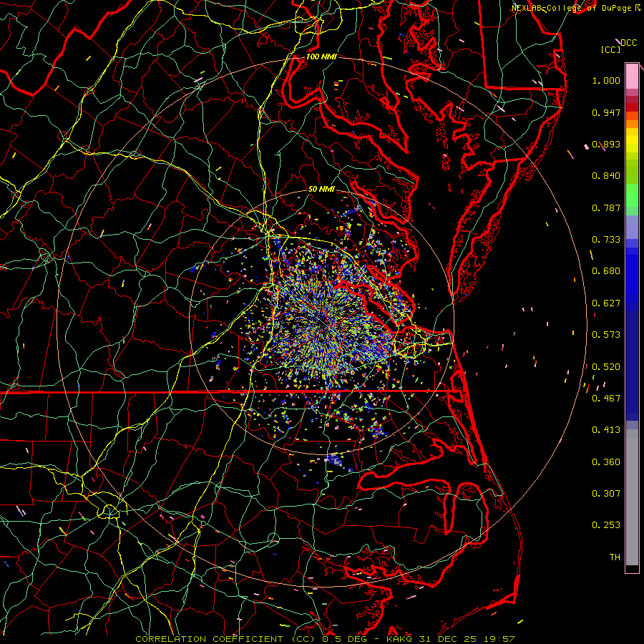
Task: Click the TH label at the legend bottom
Action: (615, 557)
